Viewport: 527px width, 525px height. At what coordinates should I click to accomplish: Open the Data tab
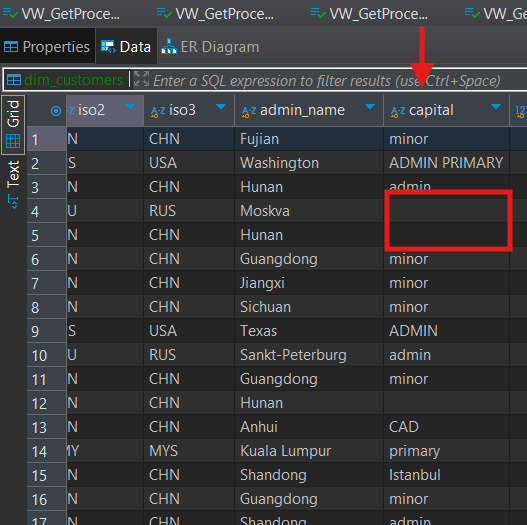[x=126, y=46]
